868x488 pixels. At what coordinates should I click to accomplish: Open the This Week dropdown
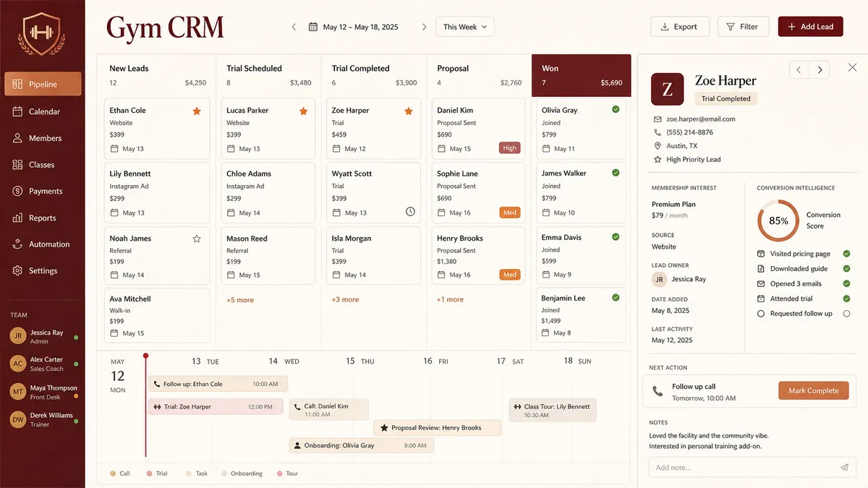[465, 27]
